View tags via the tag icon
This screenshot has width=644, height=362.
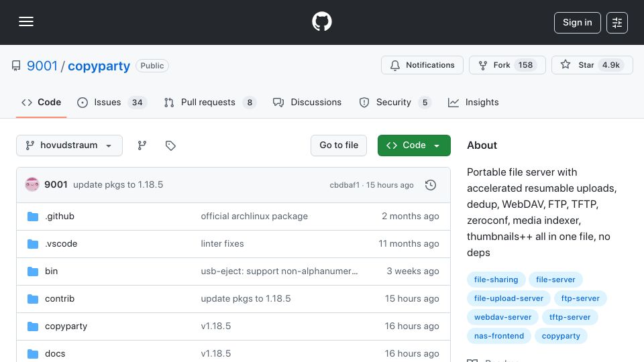(x=170, y=145)
